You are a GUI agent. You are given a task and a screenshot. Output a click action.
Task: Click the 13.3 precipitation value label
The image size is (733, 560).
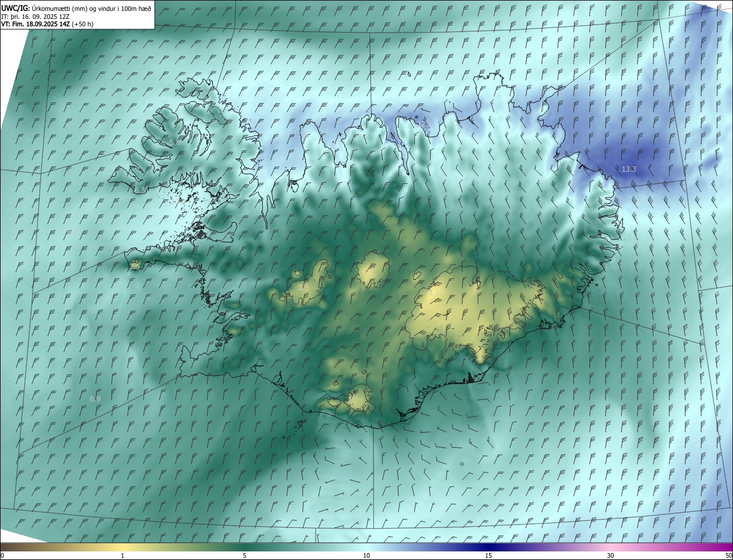pos(629,169)
